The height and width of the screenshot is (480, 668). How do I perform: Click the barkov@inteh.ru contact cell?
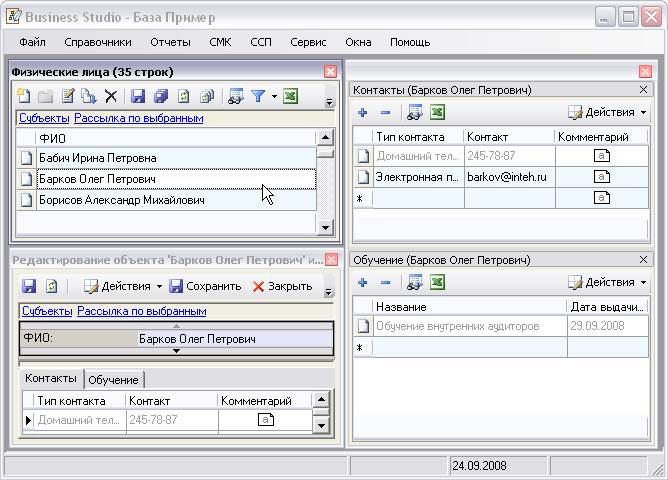pyautogui.click(x=510, y=176)
